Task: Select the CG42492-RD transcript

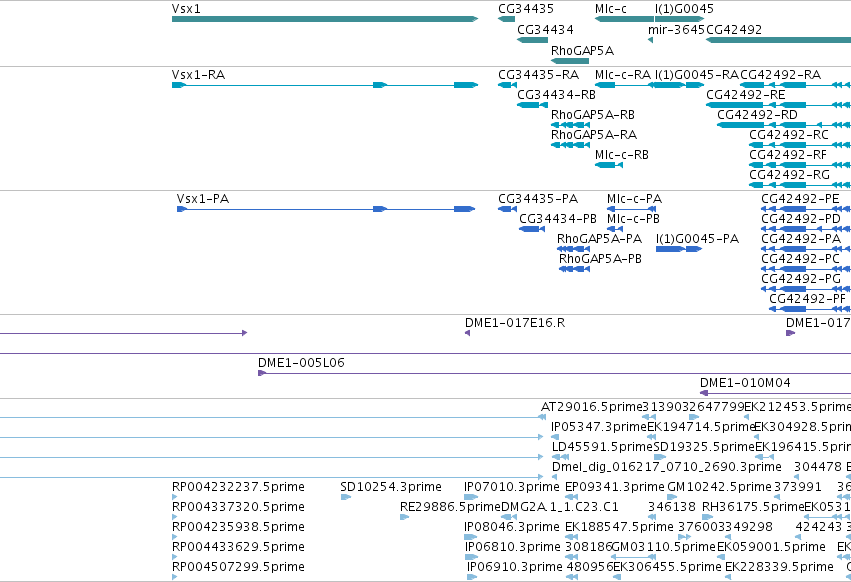Action: point(784,125)
